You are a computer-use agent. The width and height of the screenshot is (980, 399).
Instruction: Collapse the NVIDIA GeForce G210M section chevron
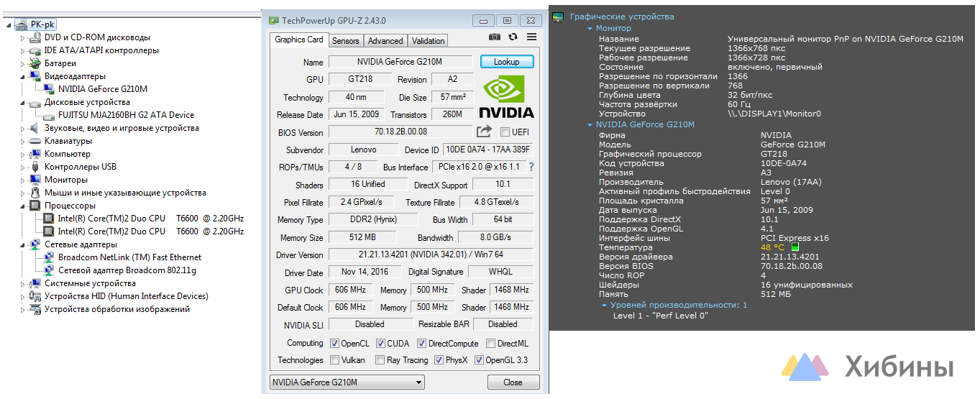click(590, 124)
